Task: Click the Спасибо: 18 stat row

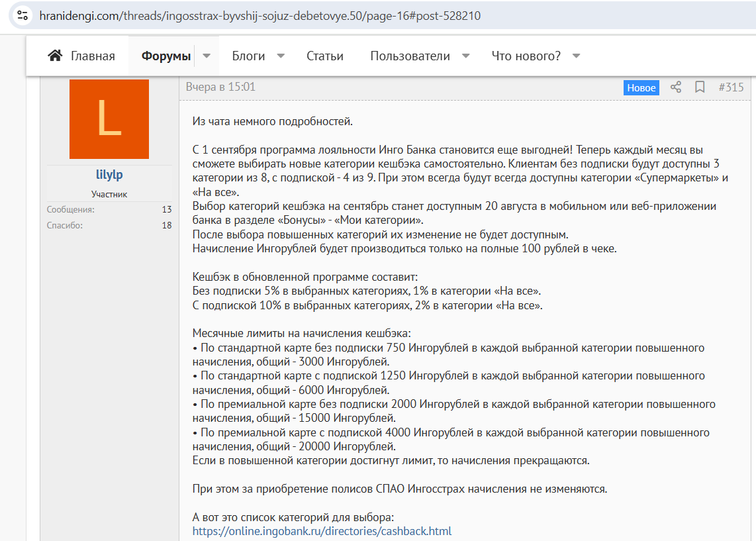Action: [109, 225]
